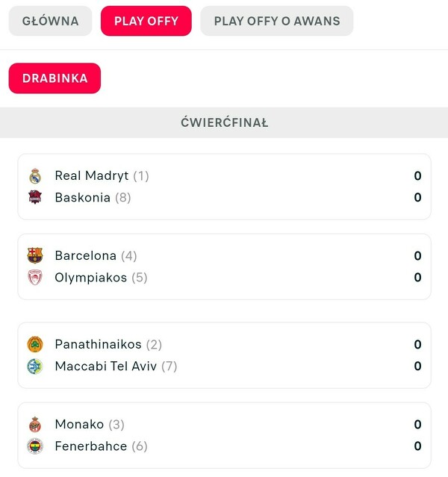The image size is (448, 477).
Task: Open the Baskonia team name
Action: click(x=82, y=198)
